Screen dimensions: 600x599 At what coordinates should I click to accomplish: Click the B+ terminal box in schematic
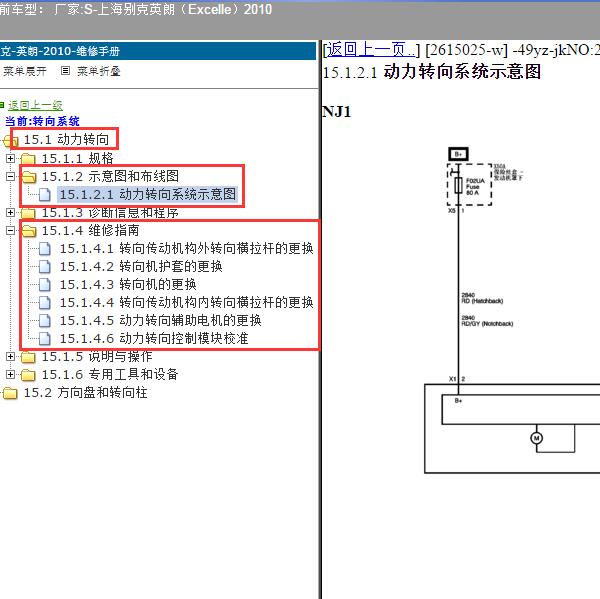pyautogui.click(x=458, y=154)
